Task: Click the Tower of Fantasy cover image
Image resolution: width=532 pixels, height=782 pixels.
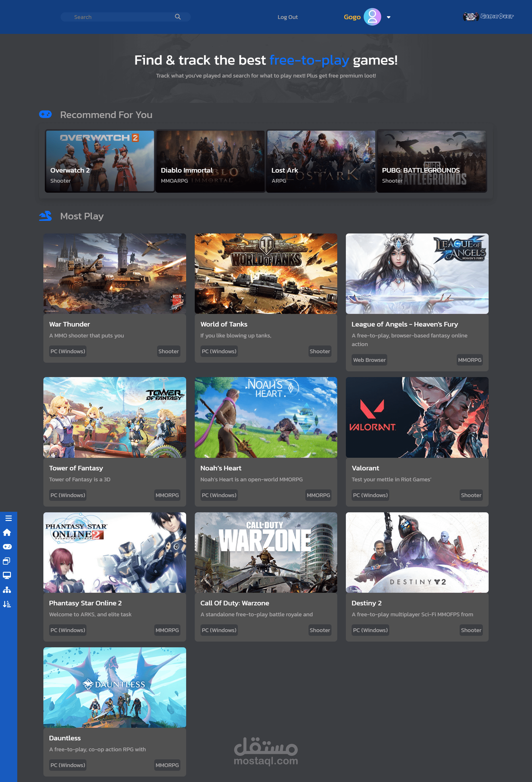Action: [115, 417]
